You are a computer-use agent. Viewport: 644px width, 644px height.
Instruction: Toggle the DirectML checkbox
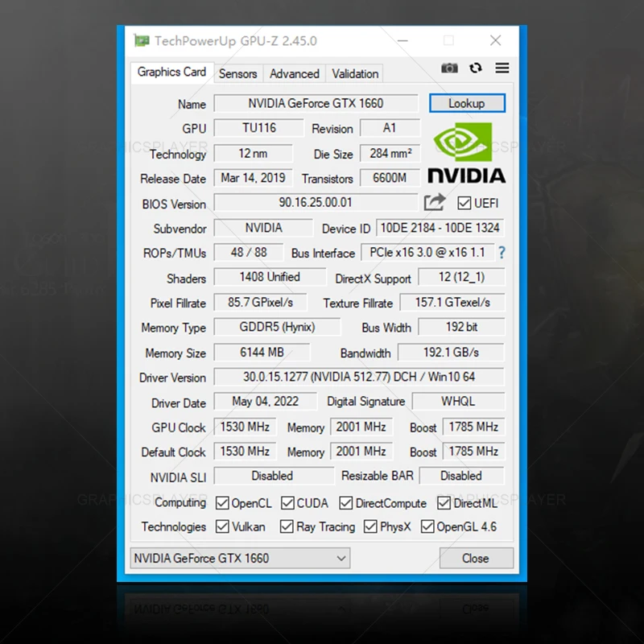(x=444, y=502)
